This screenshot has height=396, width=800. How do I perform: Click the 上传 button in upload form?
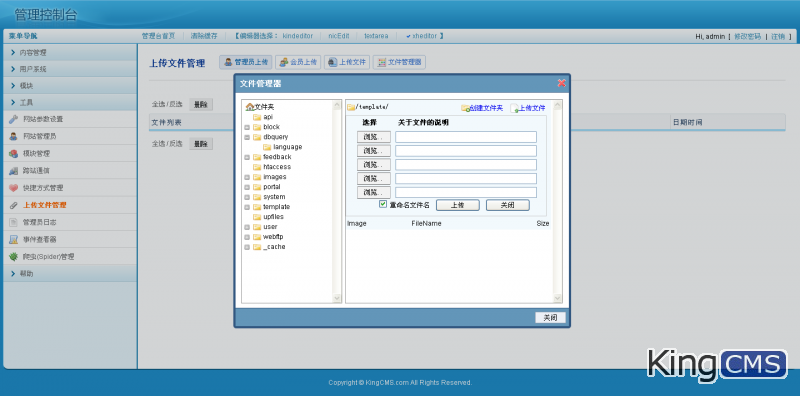(458, 205)
